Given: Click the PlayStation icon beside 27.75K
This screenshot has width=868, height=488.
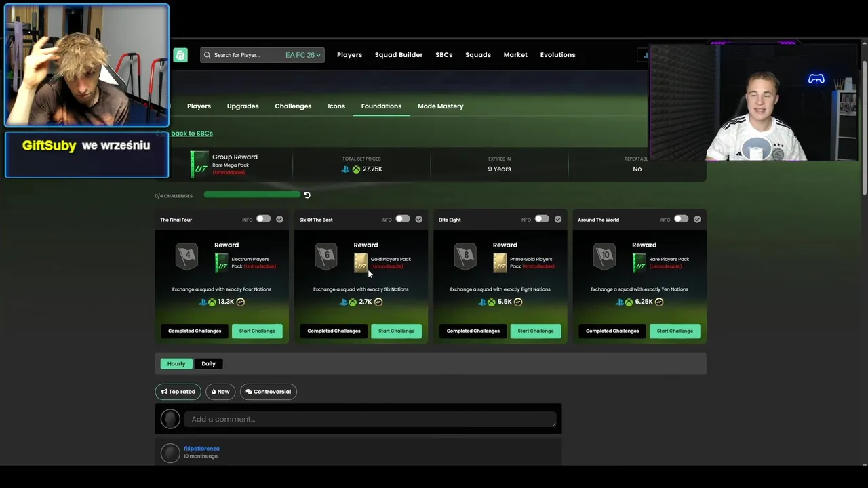Looking at the screenshot, I should pos(346,169).
